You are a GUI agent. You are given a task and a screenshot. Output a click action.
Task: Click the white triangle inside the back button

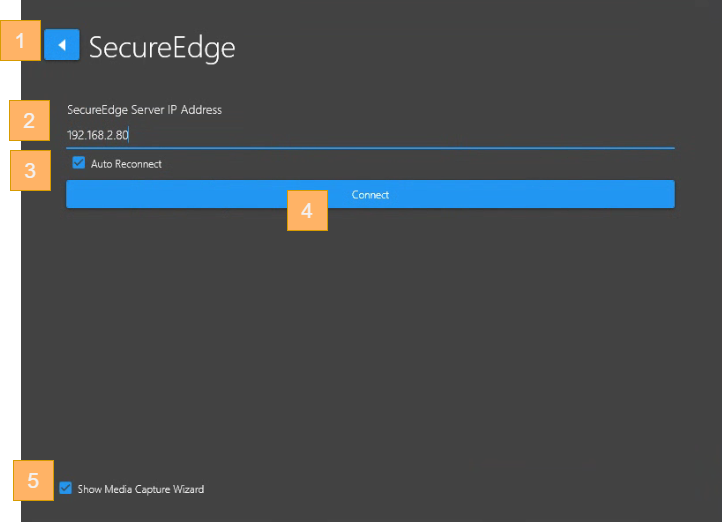(x=62, y=45)
